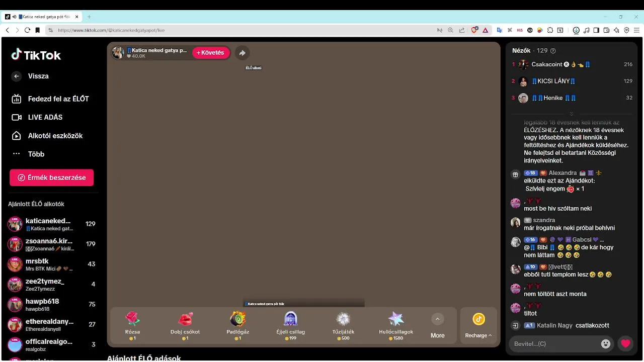The height and width of the screenshot is (362, 644).
Task: Open the emoji picker in chat
Action: [x=606, y=344]
